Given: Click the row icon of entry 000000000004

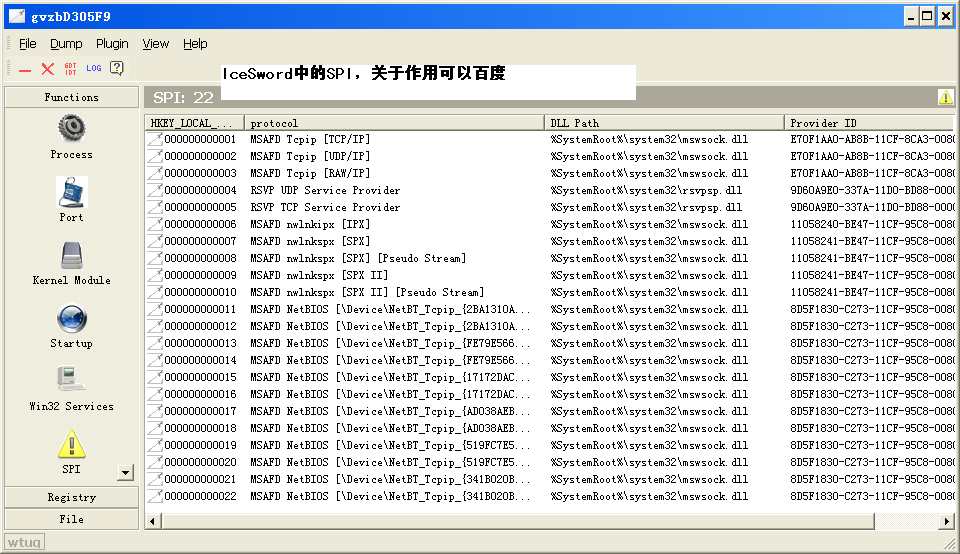Looking at the screenshot, I should click(x=155, y=190).
